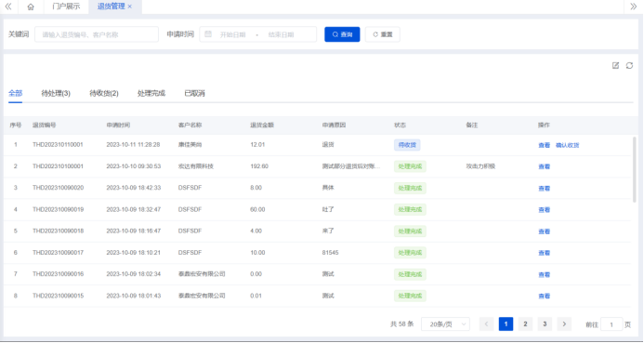
Task: Open the 已取消 tab
Action: tap(194, 93)
